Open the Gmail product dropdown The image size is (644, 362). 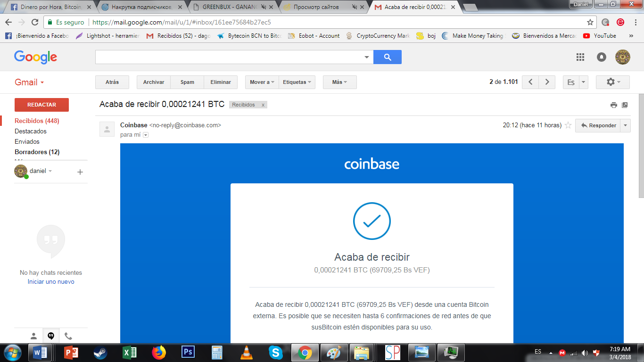29,82
